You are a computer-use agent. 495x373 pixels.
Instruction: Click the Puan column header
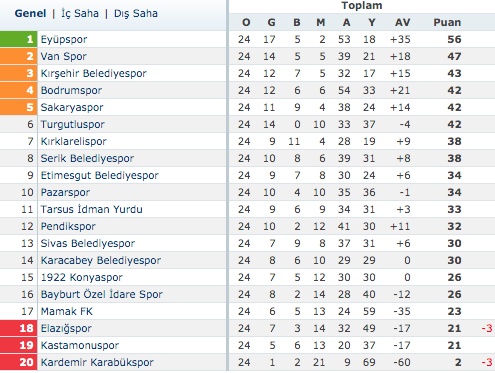tap(447, 22)
